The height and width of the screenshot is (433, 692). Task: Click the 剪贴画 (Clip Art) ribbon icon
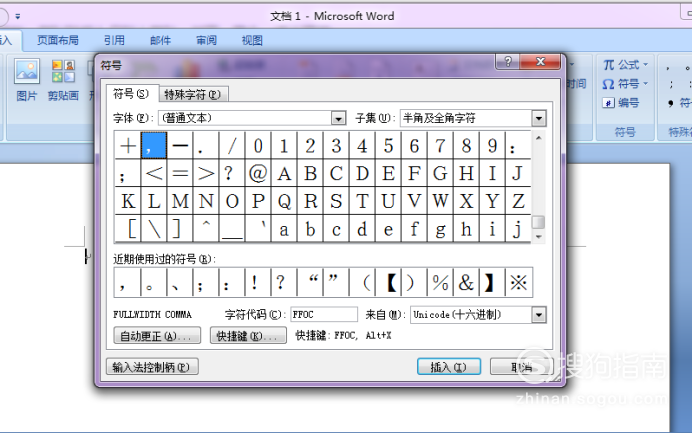(x=63, y=80)
